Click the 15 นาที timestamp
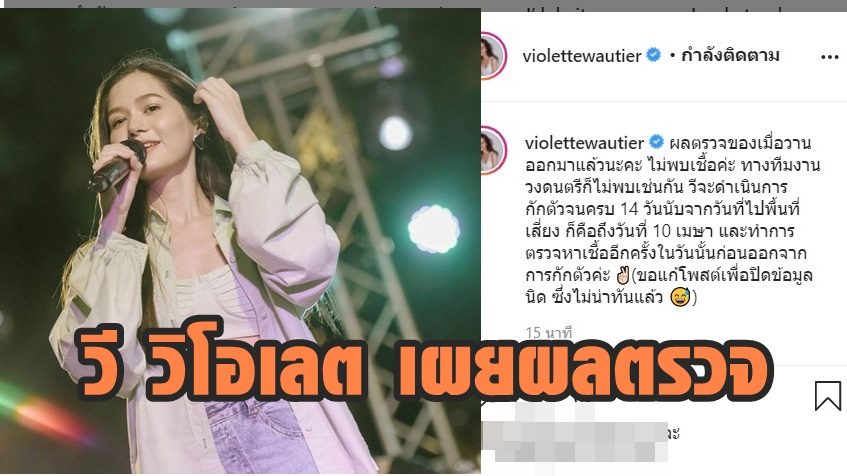847x476 pixels. [x=548, y=333]
